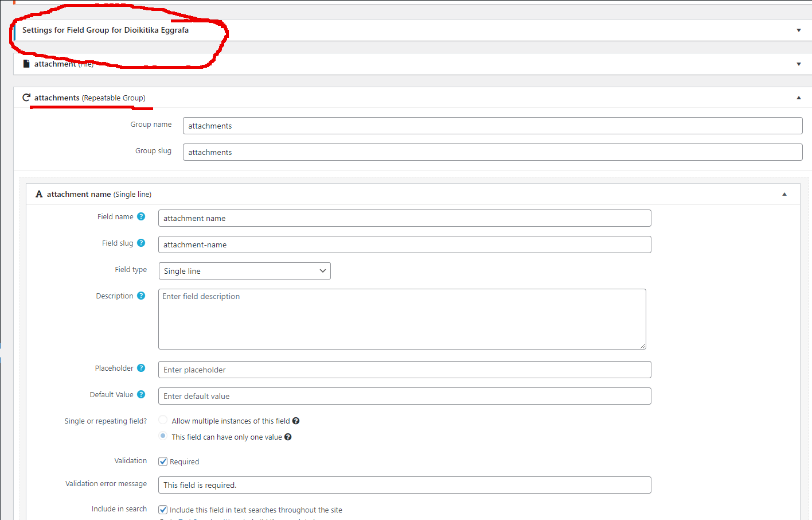This screenshot has width=812, height=520.
Task: Click the repeatable group icon beside attachments
Action: click(x=26, y=98)
